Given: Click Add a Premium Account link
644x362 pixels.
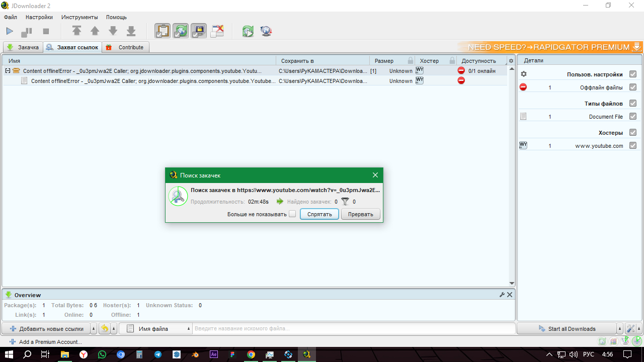Looking at the screenshot, I should tap(46, 342).
